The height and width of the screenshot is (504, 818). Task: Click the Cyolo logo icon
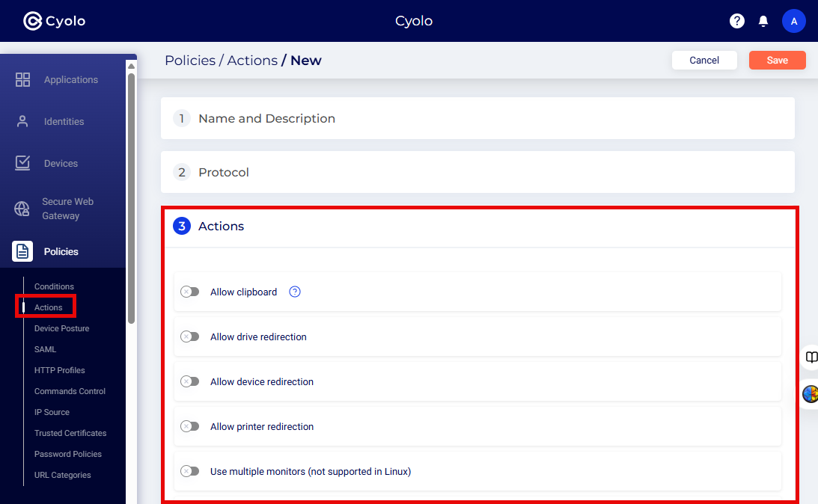tap(32, 21)
